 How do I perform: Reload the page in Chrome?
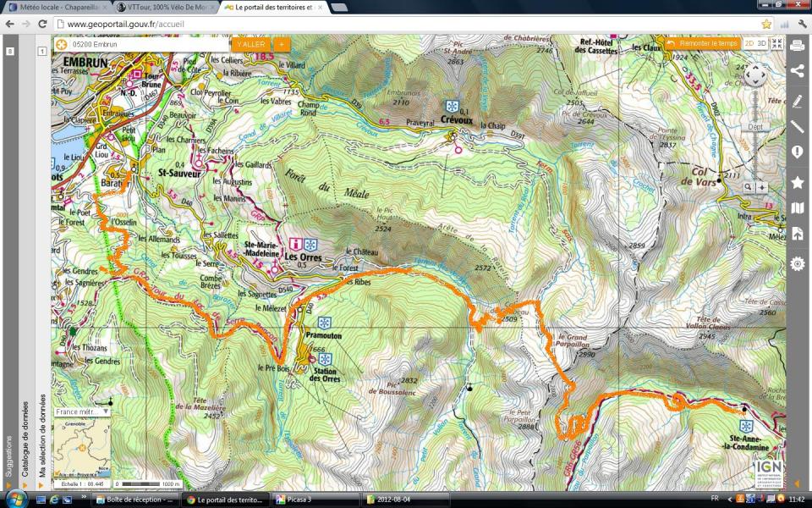(42, 24)
